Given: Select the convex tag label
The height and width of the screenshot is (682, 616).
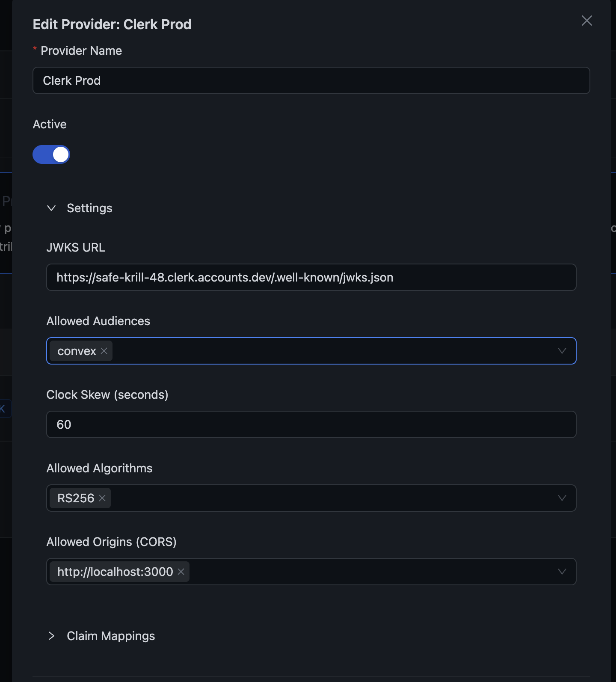Looking at the screenshot, I should [77, 351].
